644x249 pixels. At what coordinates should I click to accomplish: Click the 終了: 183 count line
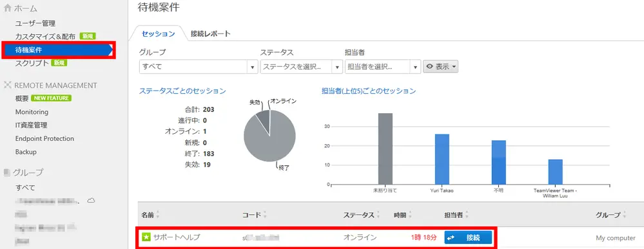(200, 154)
